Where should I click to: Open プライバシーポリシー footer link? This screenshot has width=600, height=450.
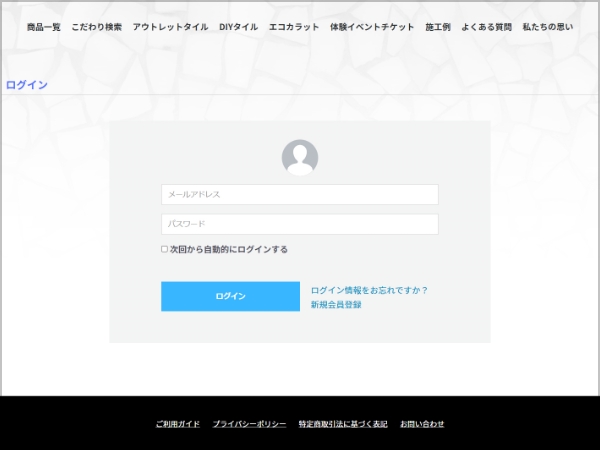[249, 424]
